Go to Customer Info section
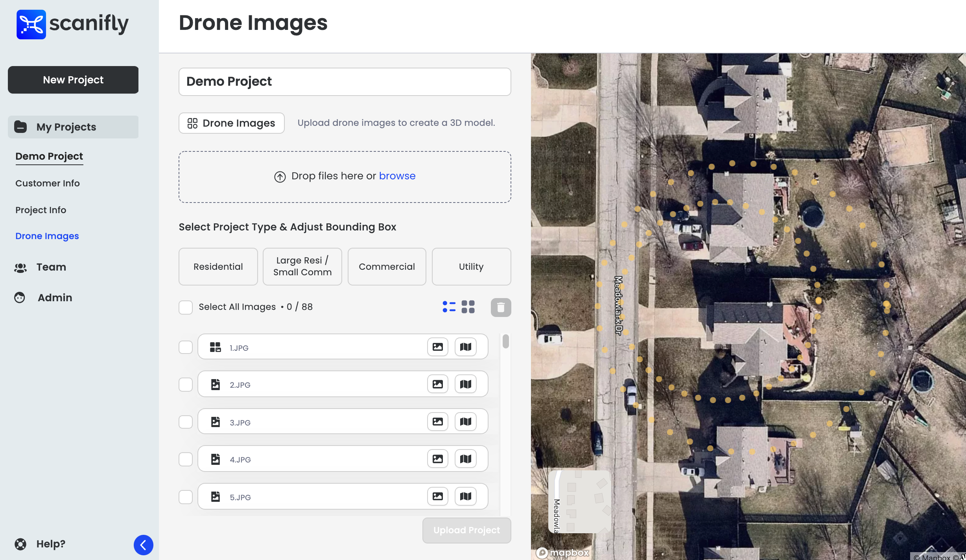966x560 pixels. [48, 183]
